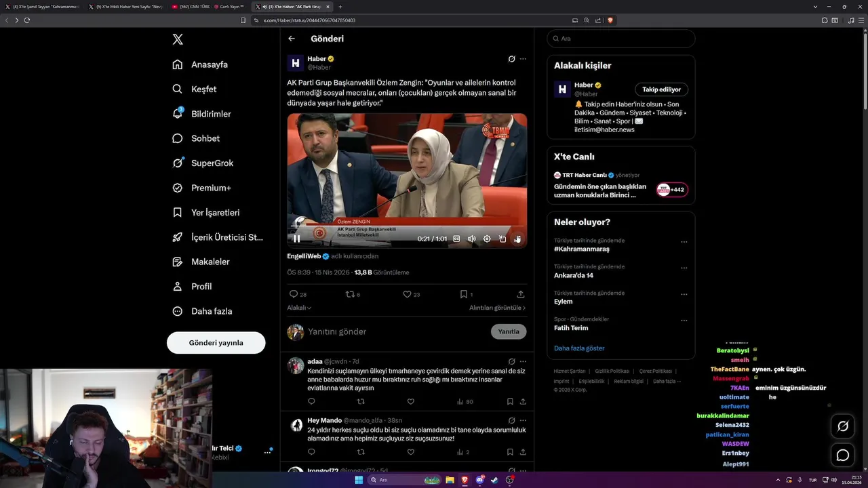The width and height of the screenshot is (868, 488).
Task: Open File Explorer from taskbar
Action: click(x=449, y=480)
